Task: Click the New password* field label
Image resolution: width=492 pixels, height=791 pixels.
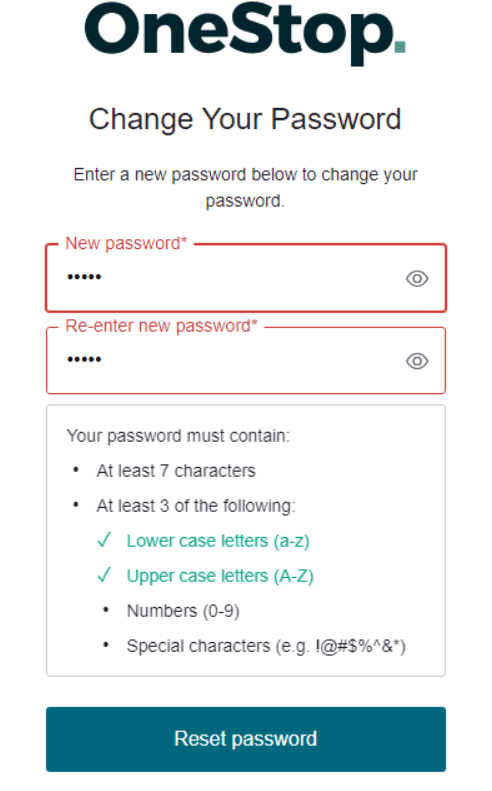Action: coord(126,243)
